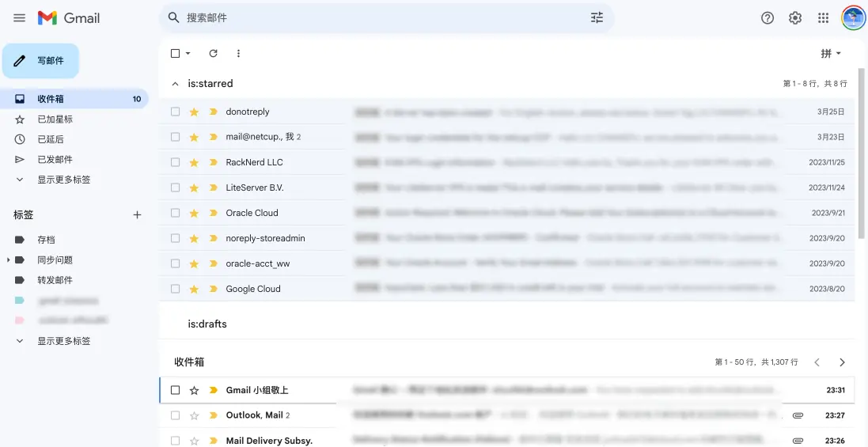Open the main menu hamburger icon
Image resolution: width=868 pixels, height=447 pixels.
tap(19, 17)
